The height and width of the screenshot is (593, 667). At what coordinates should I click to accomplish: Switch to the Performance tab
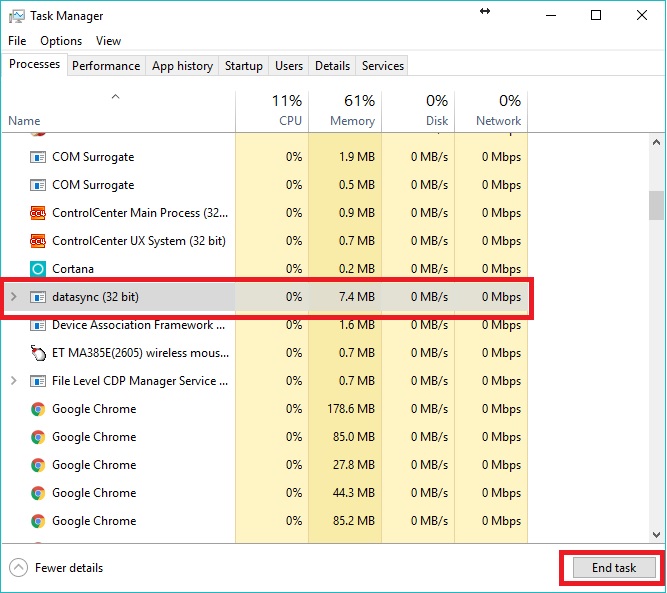pyautogui.click(x=106, y=66)
